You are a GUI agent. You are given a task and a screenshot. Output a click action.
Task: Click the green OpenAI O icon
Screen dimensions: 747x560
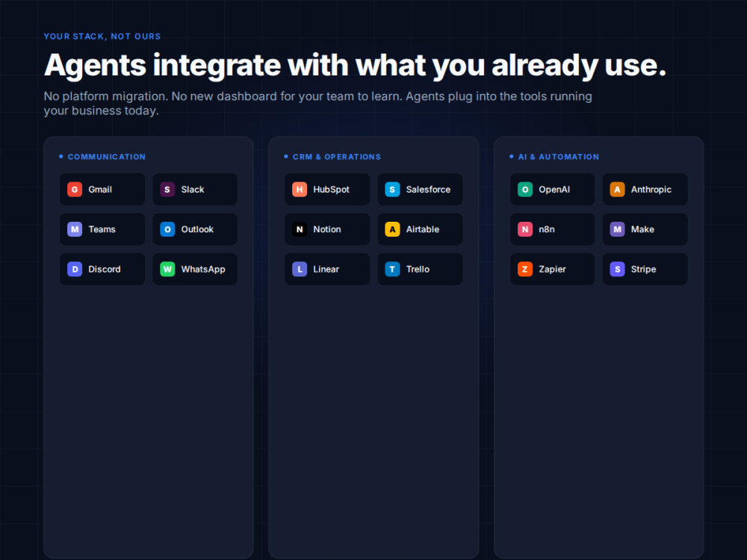(x=525, y=190)
